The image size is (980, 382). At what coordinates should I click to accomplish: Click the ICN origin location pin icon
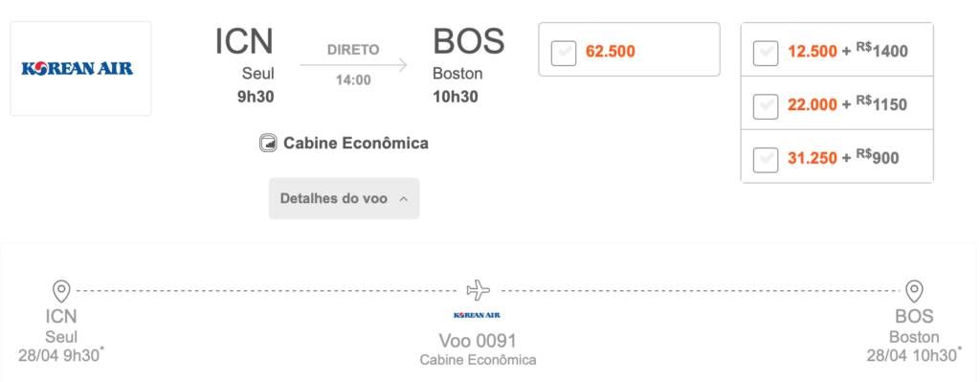click(x=61, y=291)
